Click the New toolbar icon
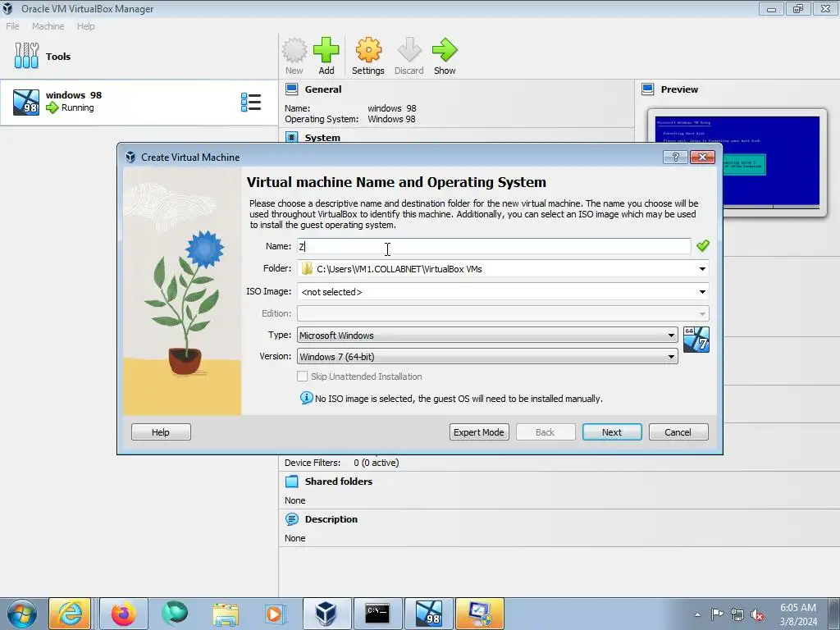 pos(294,50)
